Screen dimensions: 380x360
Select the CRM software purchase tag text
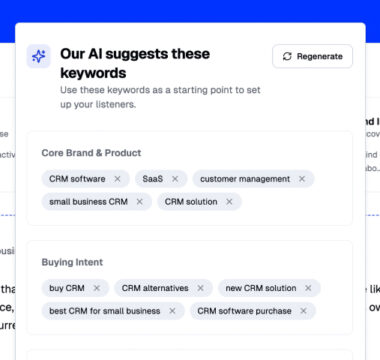(x=244, y=311)
